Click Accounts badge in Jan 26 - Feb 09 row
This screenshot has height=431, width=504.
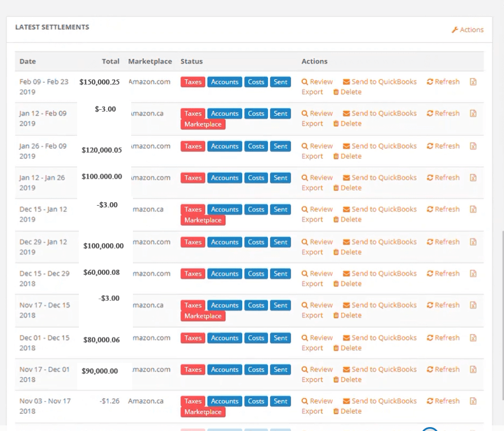click(225, 146)
